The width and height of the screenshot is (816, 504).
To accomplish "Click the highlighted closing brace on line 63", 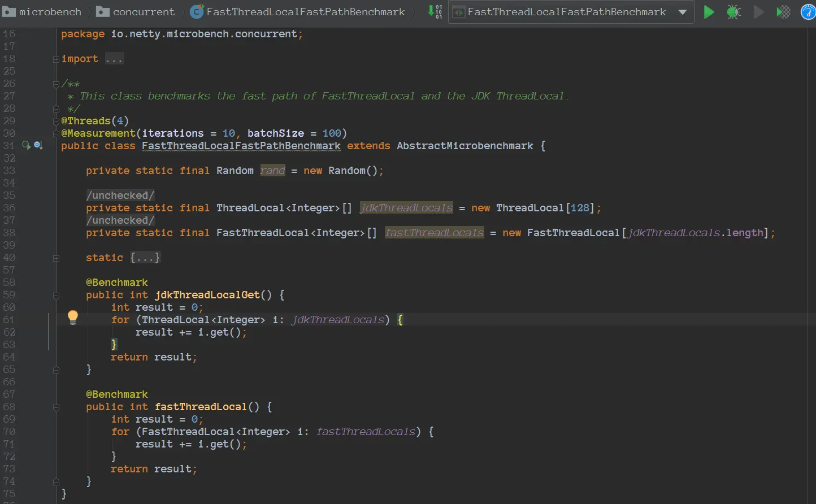I will [114, 345].
